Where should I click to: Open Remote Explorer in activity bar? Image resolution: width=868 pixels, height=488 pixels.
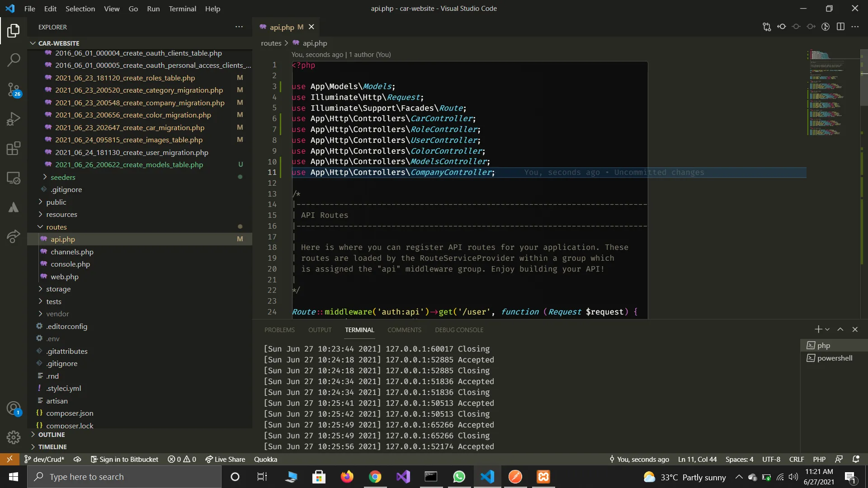[x=14, y=178]
